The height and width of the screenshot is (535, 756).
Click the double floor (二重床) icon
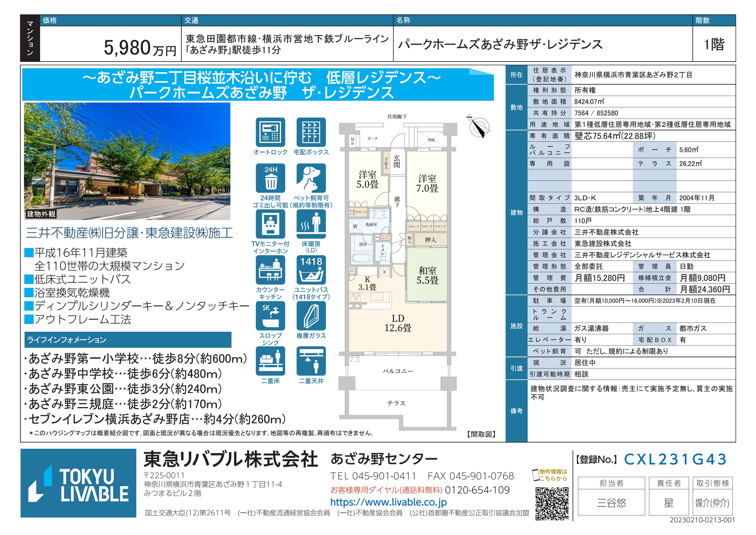270,361
